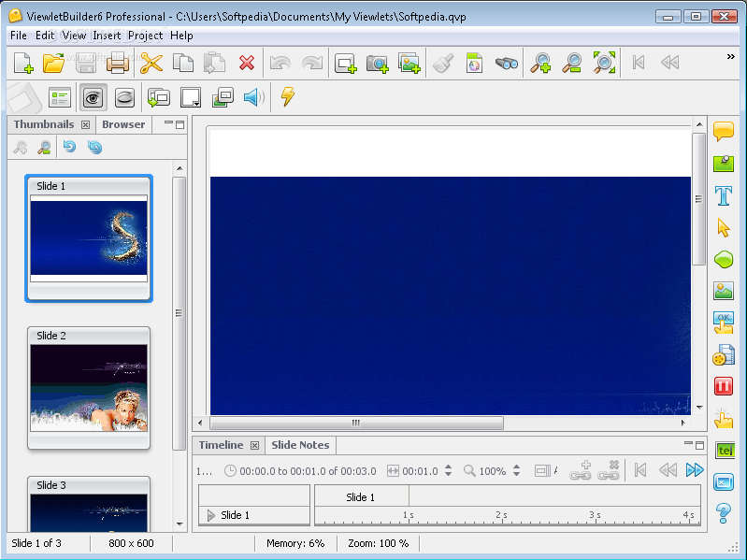Insert a video object using film-reel icon

tap(724, 354)
